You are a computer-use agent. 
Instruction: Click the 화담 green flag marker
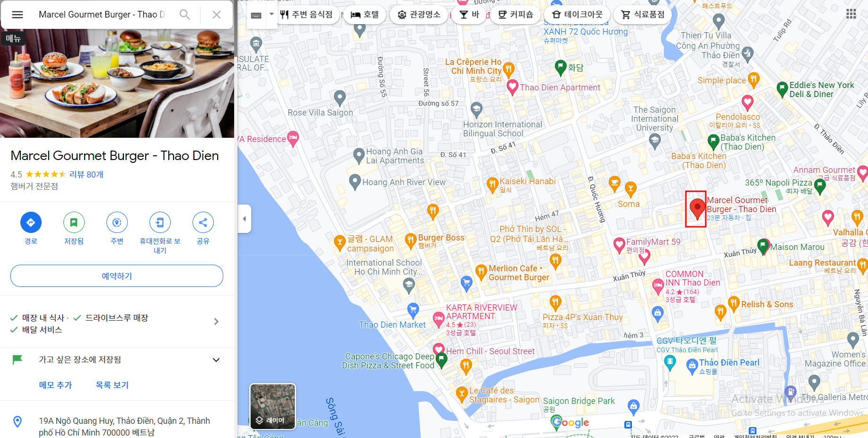(561, 67)
